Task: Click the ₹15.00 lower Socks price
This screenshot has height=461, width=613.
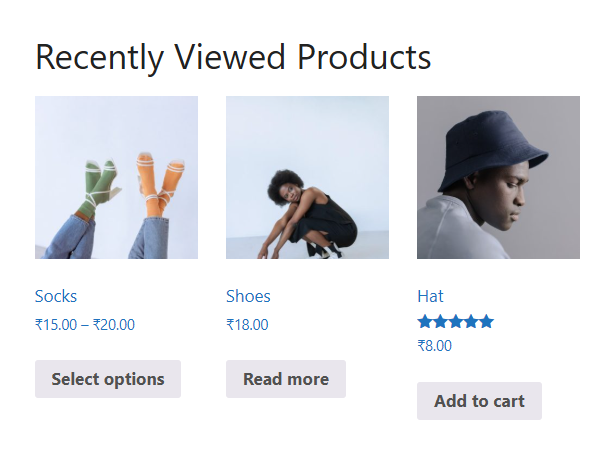Action: [55, 325]
